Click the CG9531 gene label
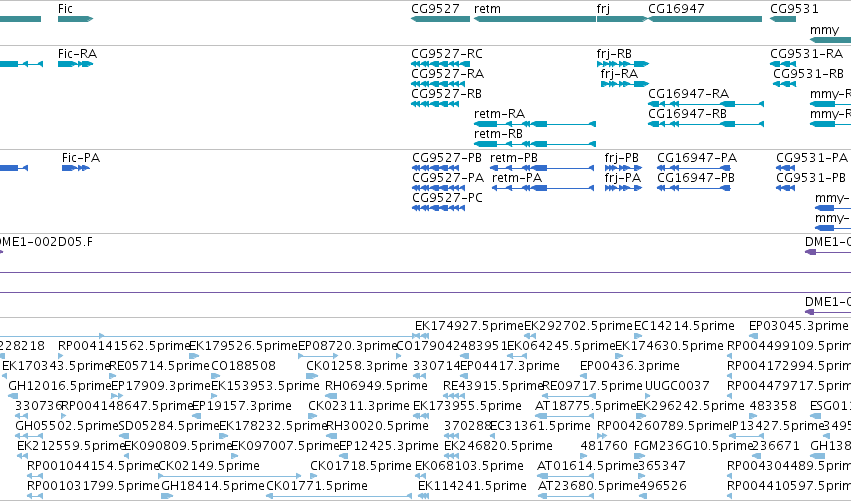Image resolution: width=851 pixels, height=501 pixels. (x=794, y=9)
